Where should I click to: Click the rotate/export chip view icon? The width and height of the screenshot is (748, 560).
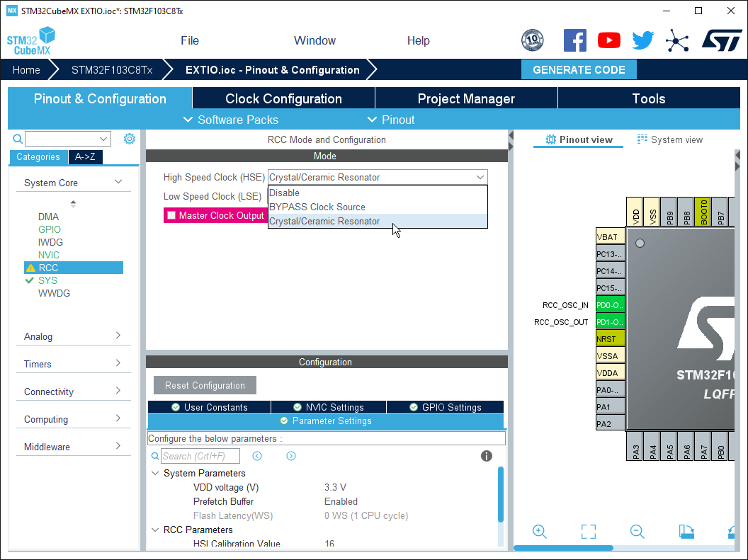click(x=686, y=531)
